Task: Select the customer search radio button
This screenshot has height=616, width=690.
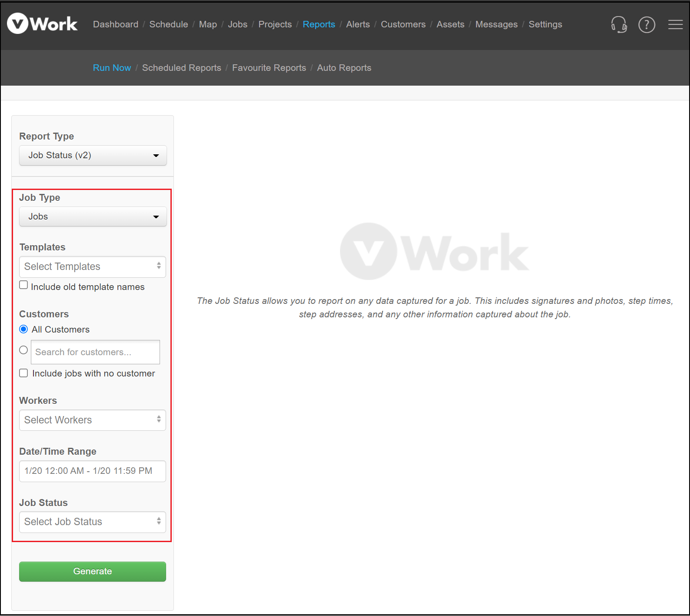Action: point(24,350)
